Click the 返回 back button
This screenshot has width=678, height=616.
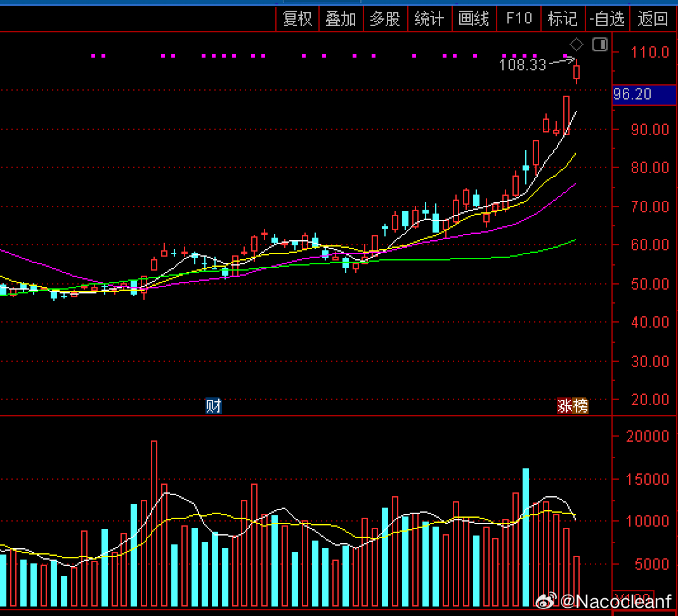[x=653, y=18]
